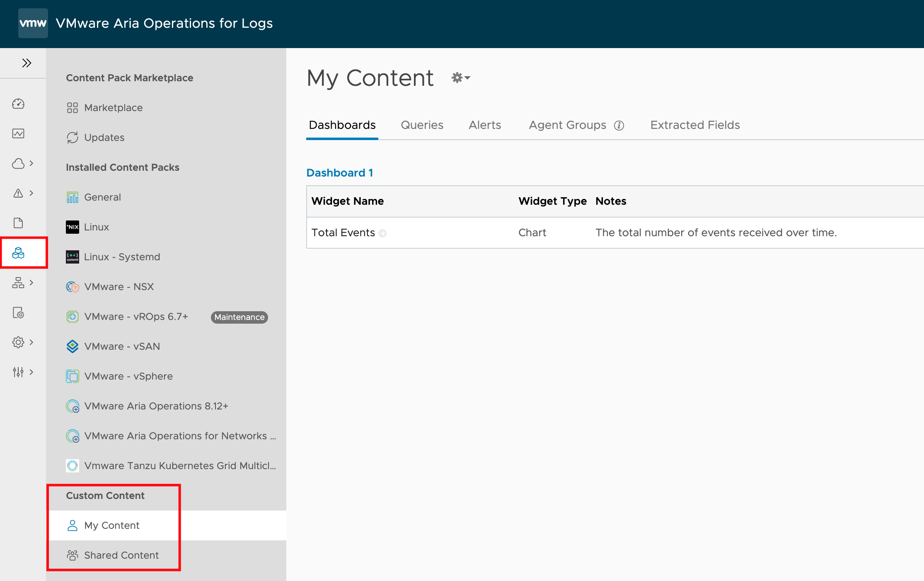
Task: Switch to the Queries tab
Action: (422, 125)
